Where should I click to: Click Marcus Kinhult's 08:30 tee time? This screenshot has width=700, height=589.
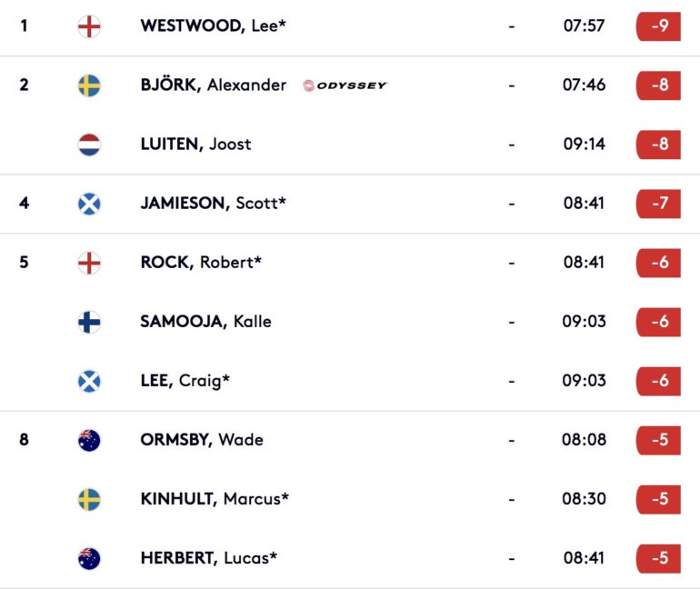click(x=584, y=499)
